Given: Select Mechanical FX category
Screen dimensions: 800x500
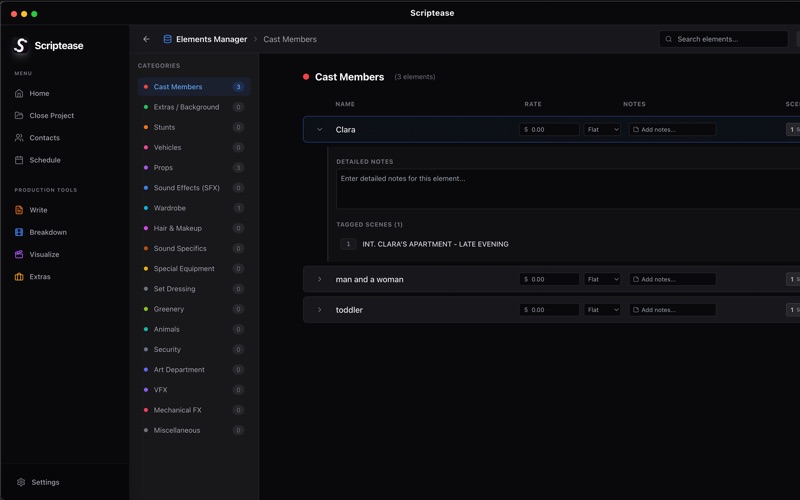Looking at the screenshot, I should (x=193, y=410).
